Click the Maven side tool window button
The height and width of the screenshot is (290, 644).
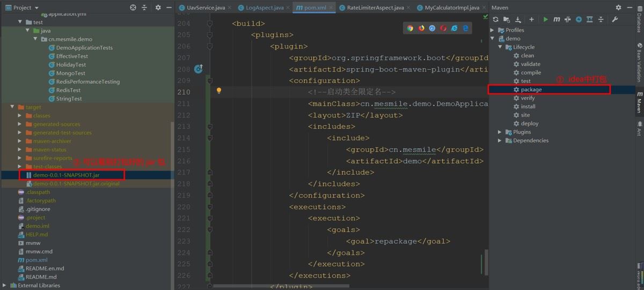tap(639, 102)
